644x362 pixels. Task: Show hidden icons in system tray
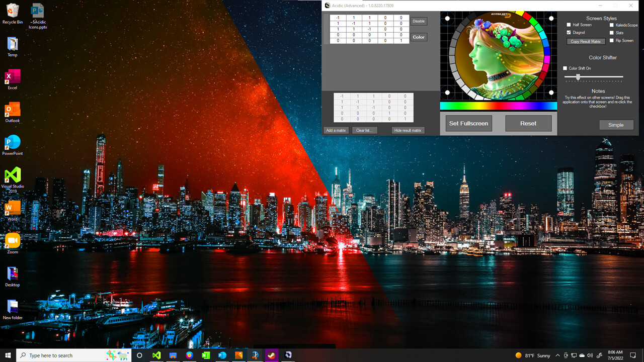coord(557,355)
